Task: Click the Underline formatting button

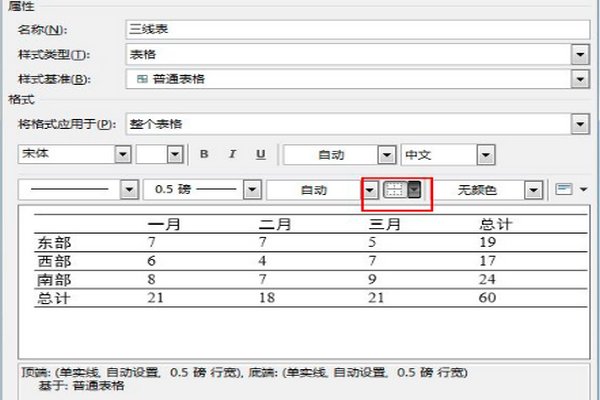Action: click(x=261, y=154)
